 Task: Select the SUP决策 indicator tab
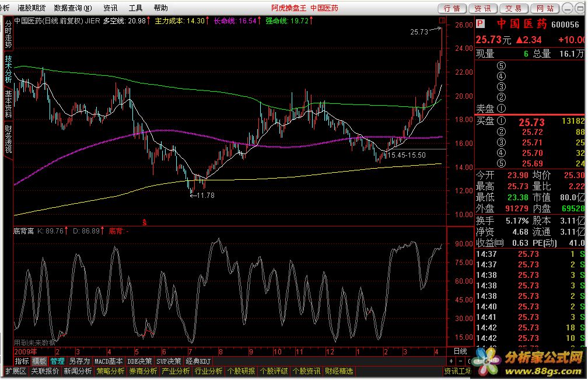click(x=169, y=361)
